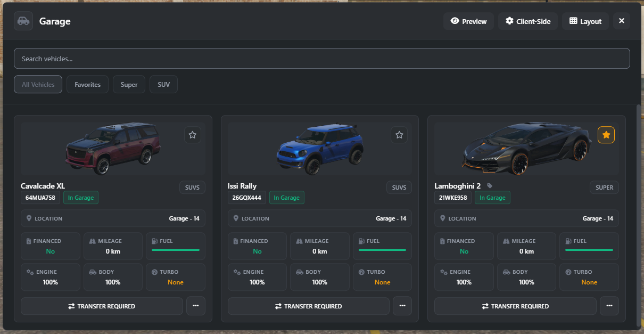
Task: Click the turbo gauge icon on Issi Rally
Action: pyautogui.click(x=361, y=272)
